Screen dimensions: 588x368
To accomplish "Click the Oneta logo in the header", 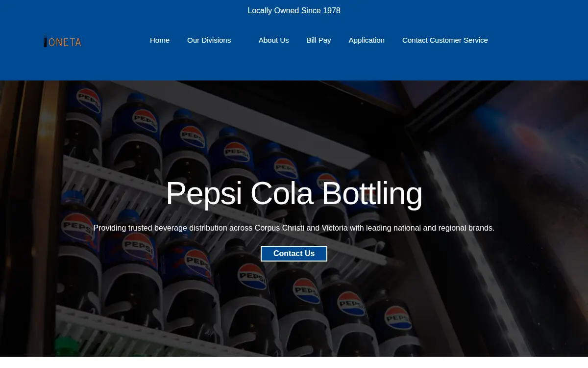I will pyautogui.click(x=62, y=41).
